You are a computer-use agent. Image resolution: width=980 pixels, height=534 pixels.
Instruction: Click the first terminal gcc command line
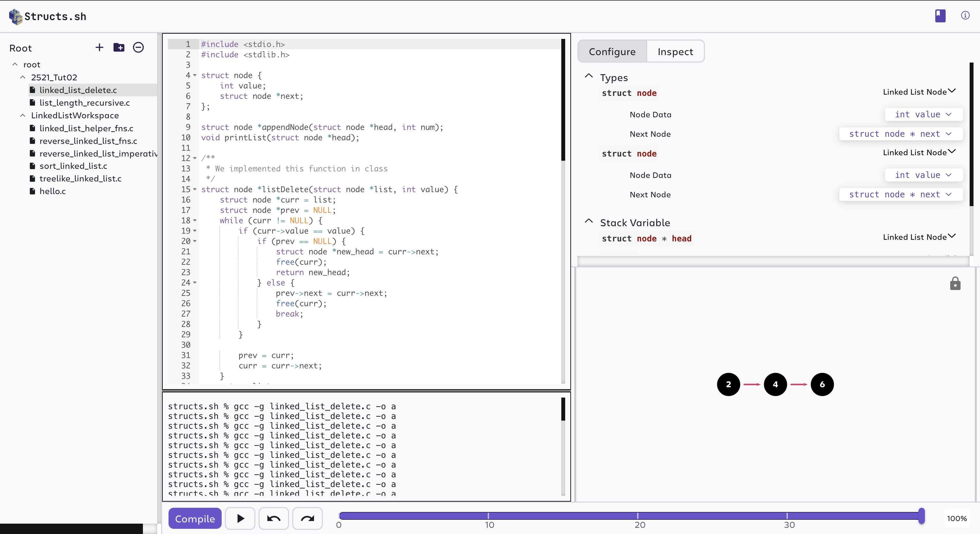pyautogui.click(x=282, y=406)
